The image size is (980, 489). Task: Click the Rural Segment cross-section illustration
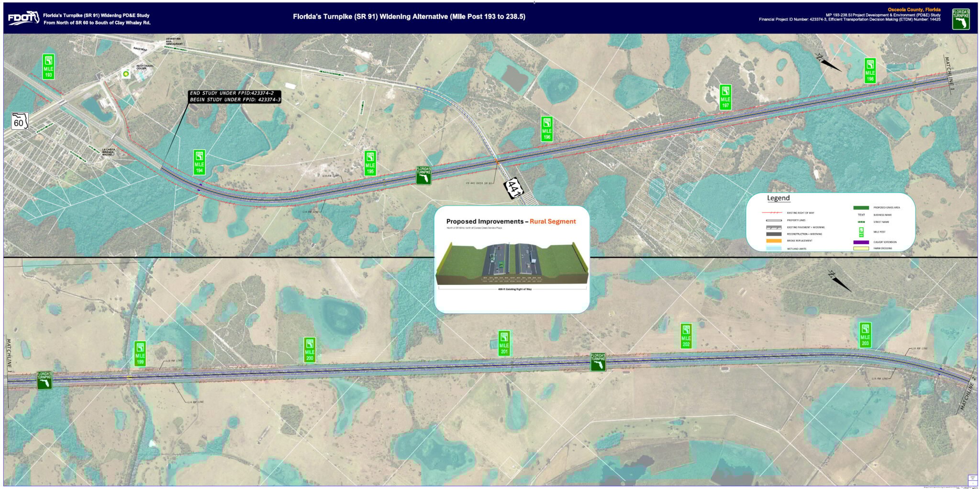point(512,265)
